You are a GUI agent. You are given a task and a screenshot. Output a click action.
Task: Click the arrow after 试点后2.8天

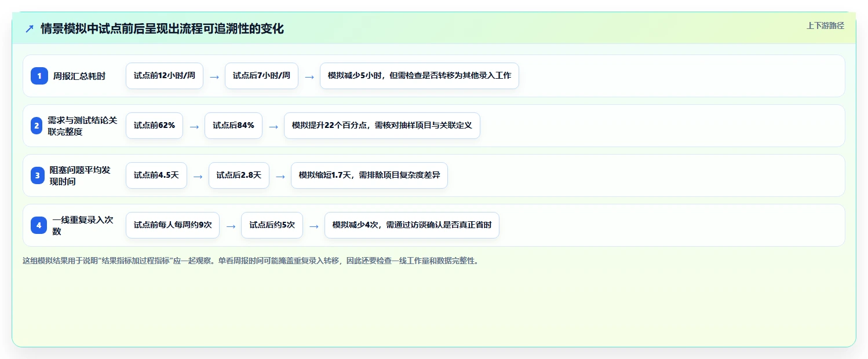point(280,176)
